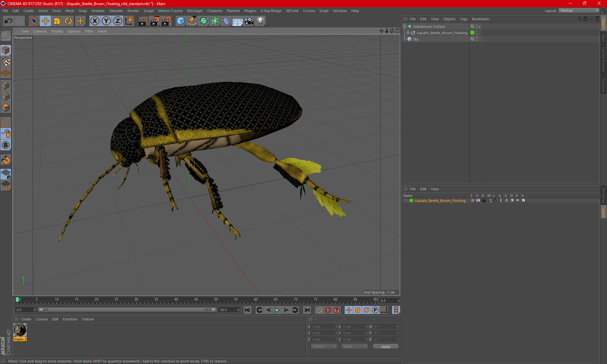This screenshot has height=364, width=607.
Task: Click the green layer color swatch
Action: coord(411,201)
